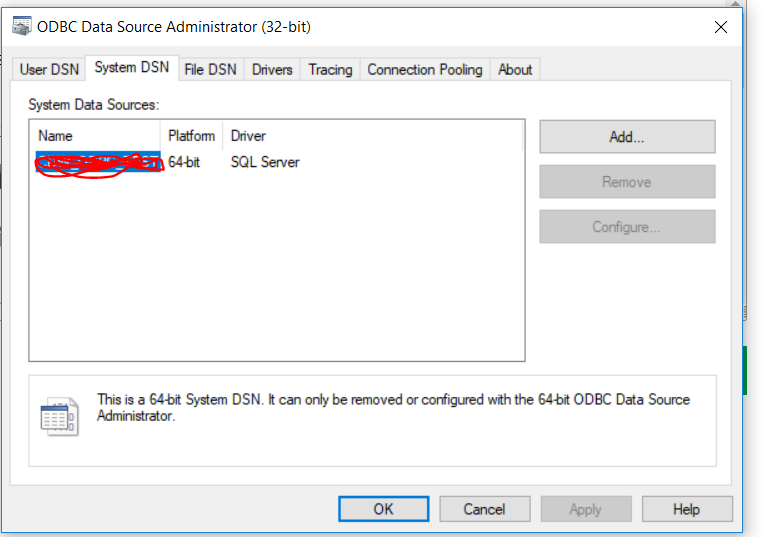Go to the Drivers tab
The height and width of the screenshot is (537, 770).
[x=272, y=69]
